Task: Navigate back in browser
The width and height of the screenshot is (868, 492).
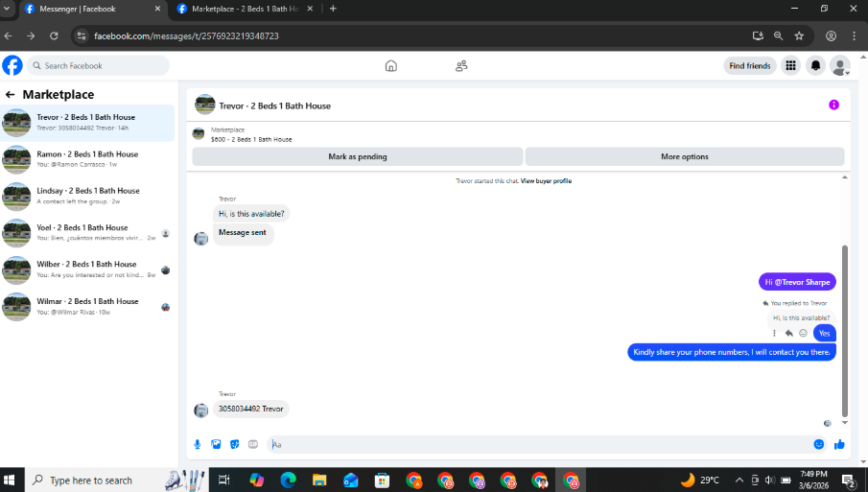Action: click(9, 36)
